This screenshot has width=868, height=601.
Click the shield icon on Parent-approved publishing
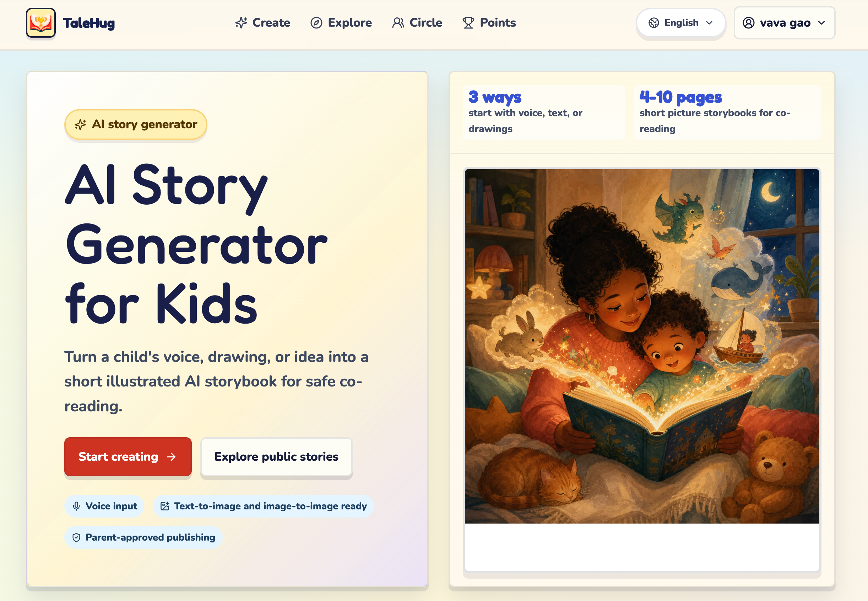[76, 537]
